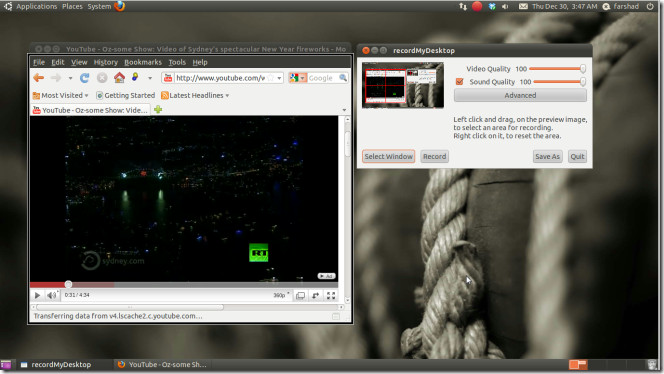Open the search engine selector dropdown
This screenshot has height=374, width=664.
(298, 78)
